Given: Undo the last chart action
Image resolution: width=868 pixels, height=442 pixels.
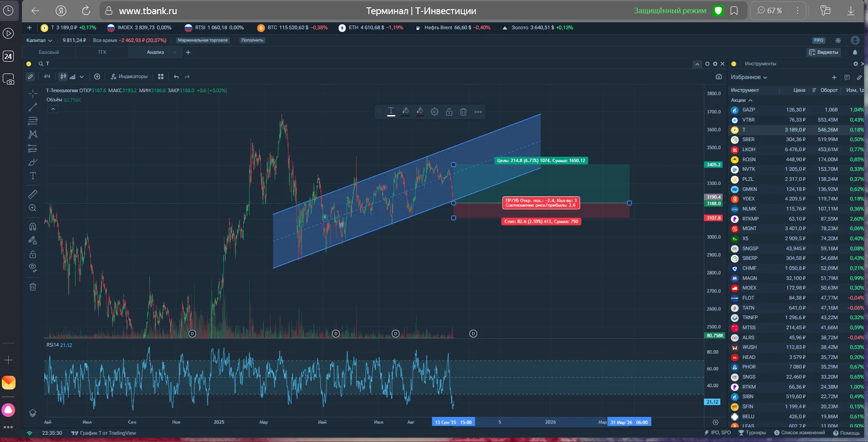Looking at the screenshot, I should coord(176,77).
